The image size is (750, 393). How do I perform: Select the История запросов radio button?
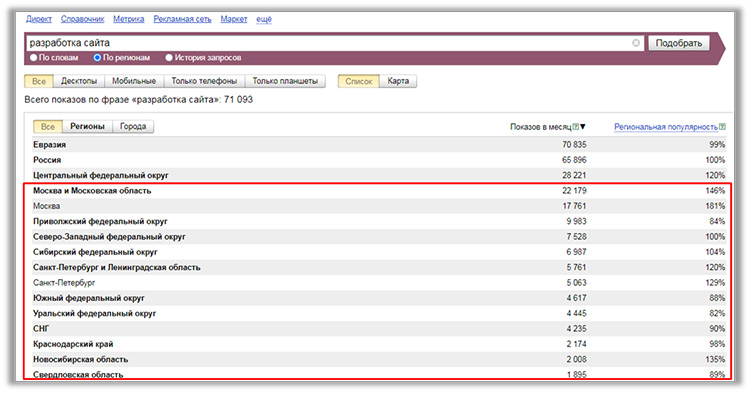tap(169, 57)
